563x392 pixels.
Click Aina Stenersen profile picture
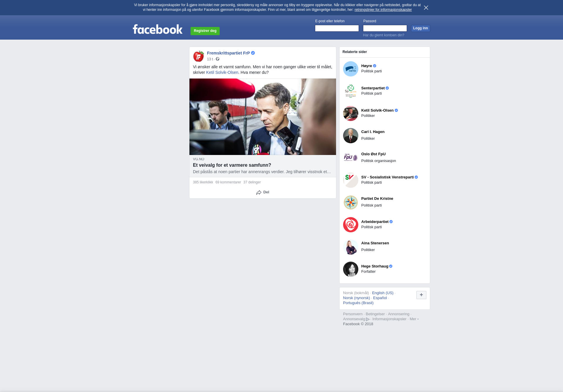pos(351,247)
